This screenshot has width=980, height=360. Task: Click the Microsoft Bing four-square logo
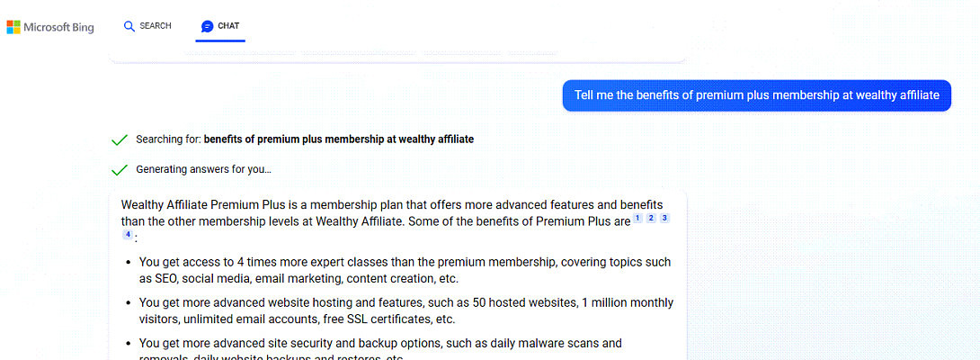(x=13, y=27)
